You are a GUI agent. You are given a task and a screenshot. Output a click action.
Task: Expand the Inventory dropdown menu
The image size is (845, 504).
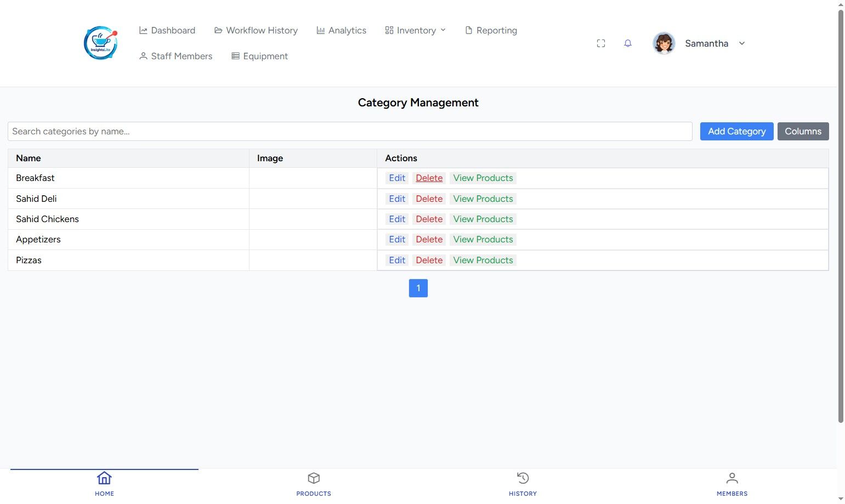[416, 30]
